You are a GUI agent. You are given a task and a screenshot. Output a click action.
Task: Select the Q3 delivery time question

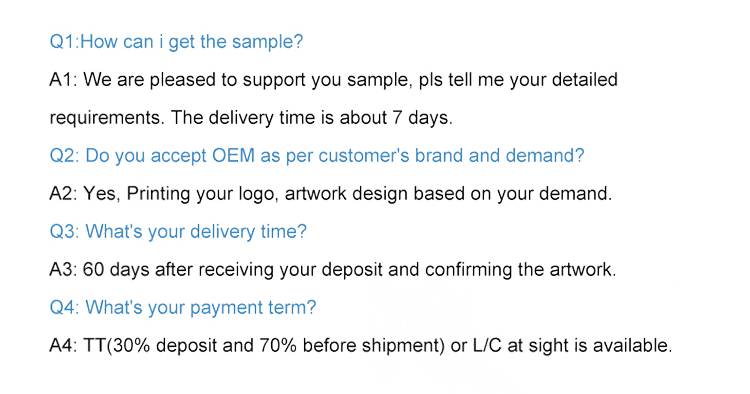pos(178,232)
